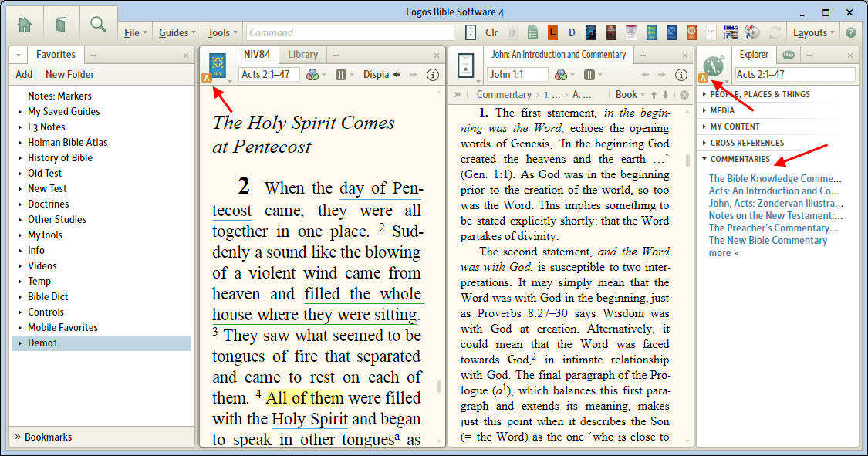Navigate to next book section down arrow
This screenshot has width=868, height=456.
click(665, 95)
